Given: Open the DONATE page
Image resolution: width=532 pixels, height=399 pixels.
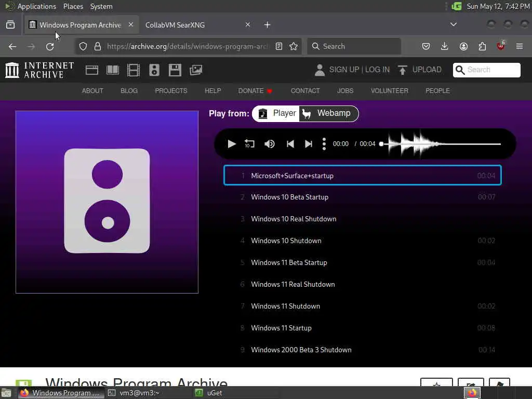Looking at the screenshot, I should point(255,90).
